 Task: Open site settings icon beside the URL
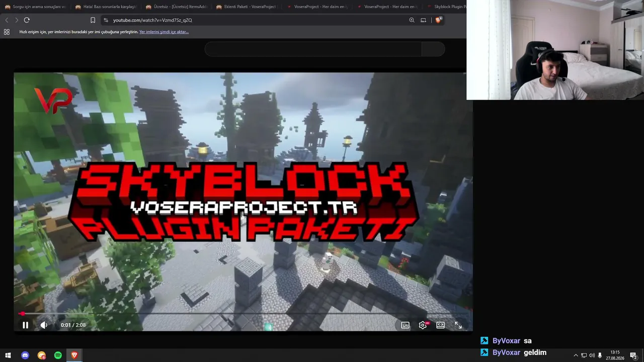(x=105, y=20)
